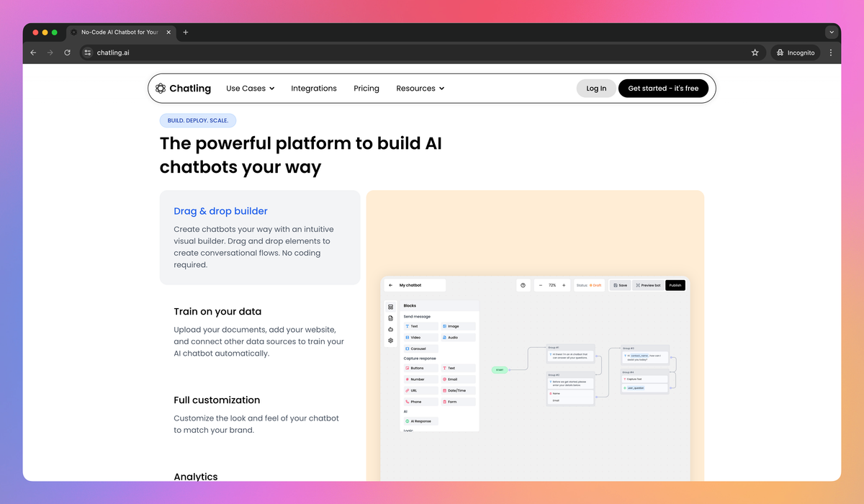Viewport: 864px width, 504px height.
Task: Select the Full customization feature
Action: tap(260, 415)
